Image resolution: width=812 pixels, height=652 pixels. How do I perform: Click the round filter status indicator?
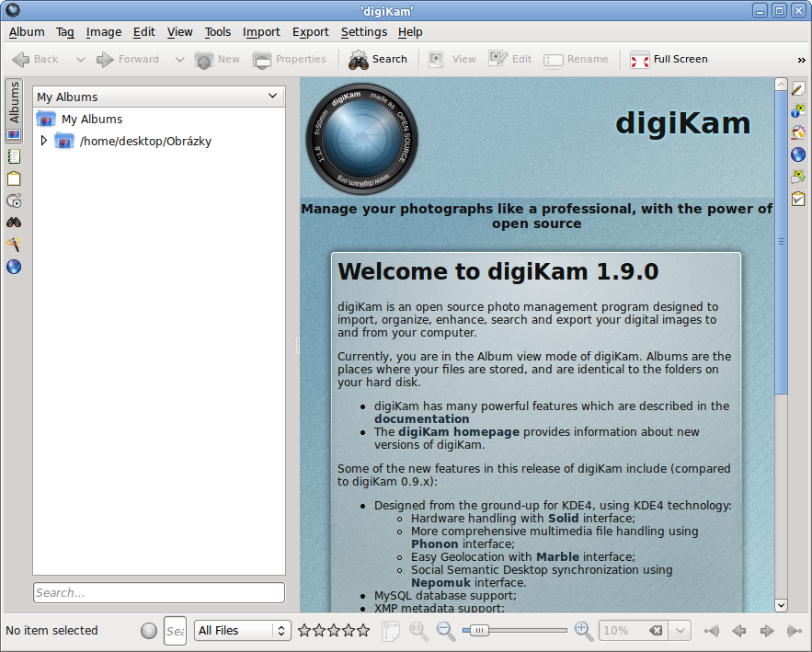coord(149,631)
